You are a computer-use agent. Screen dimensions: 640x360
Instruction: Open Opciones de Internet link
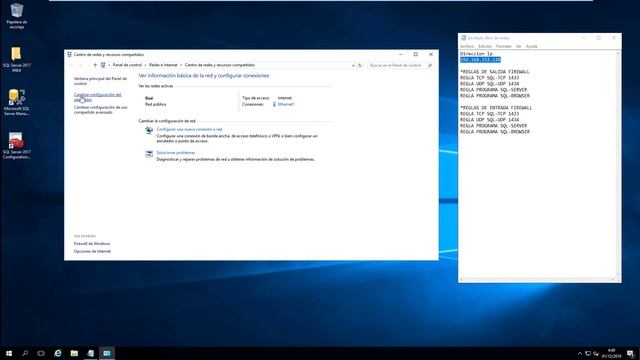click(x=92, y=251)
